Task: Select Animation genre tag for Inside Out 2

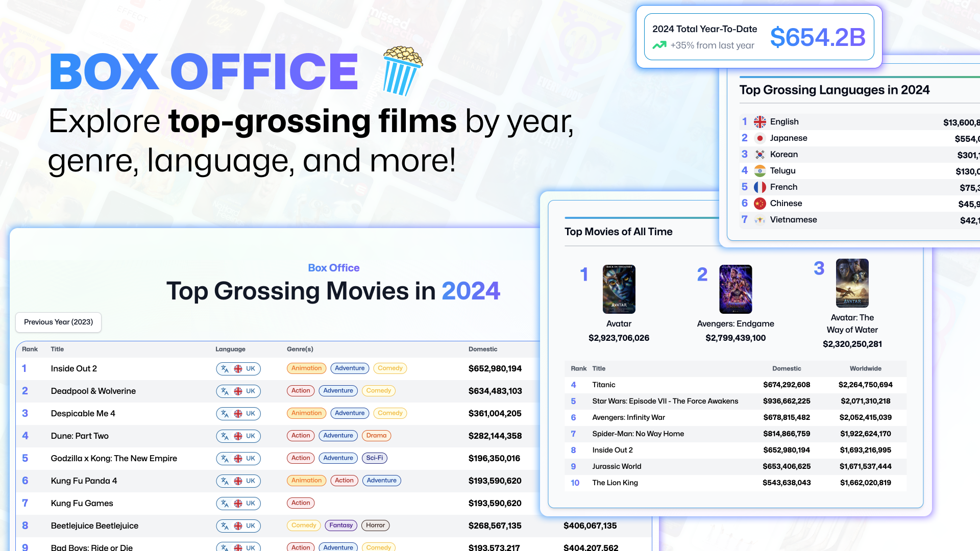Action: tap(306, 368)
